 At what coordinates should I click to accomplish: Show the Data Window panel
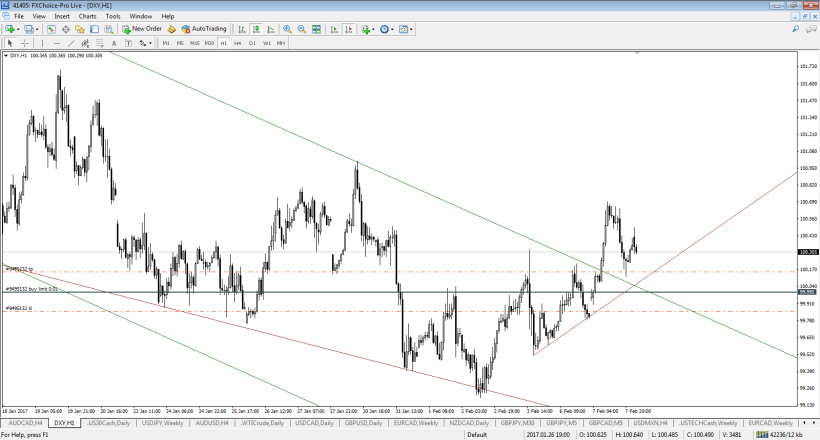[66, 29]
